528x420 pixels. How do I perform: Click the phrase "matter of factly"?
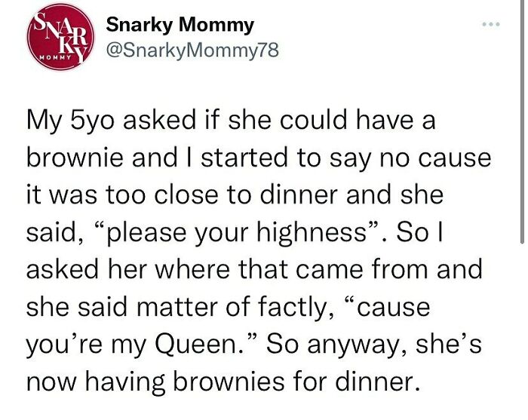pos(231,308)
